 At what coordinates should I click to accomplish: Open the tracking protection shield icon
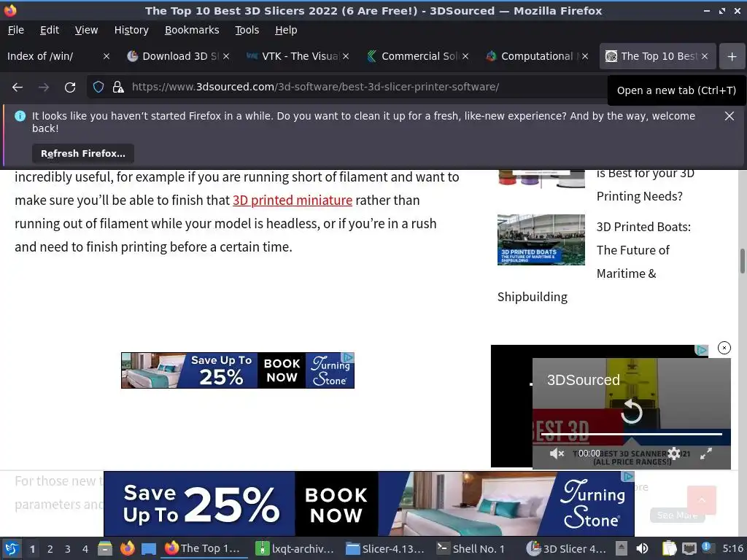[x=98, y=87]
